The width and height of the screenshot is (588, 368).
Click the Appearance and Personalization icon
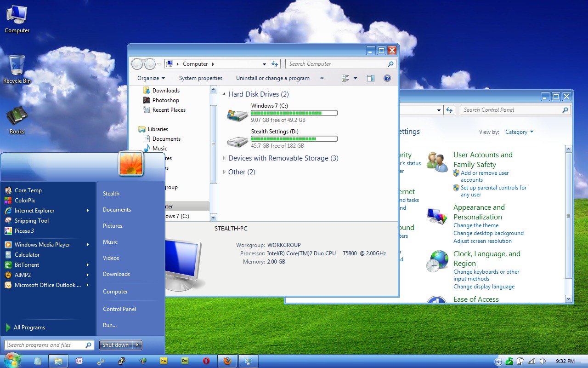pyautogui.click(x=437, y=215)
